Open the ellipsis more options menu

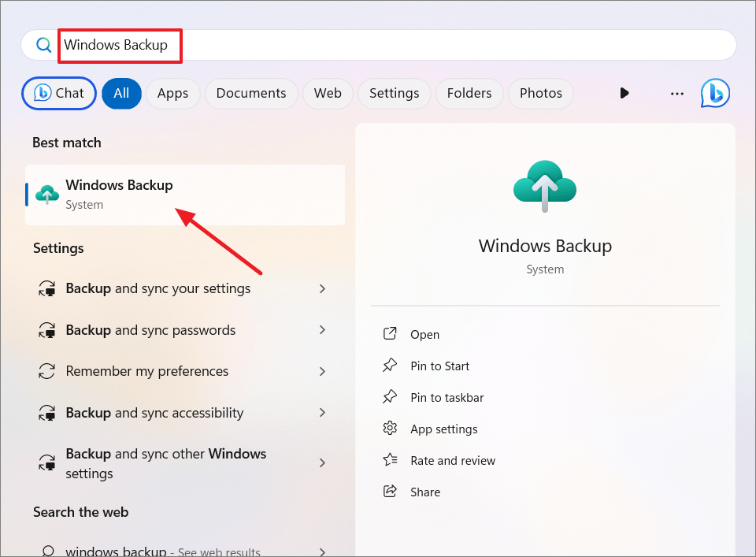point(676,93)
